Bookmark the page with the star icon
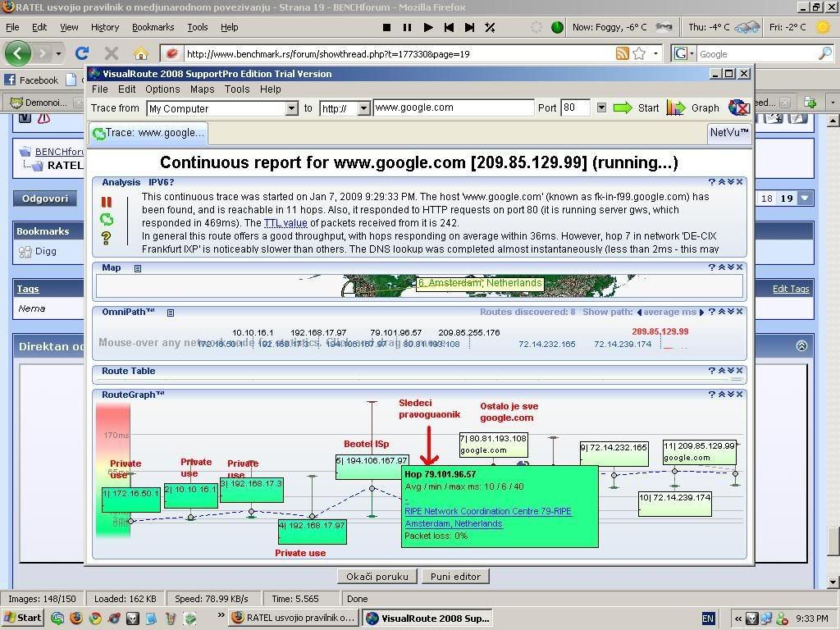The height and width of the screenshot is (630, 840). (x=639, y=53)
